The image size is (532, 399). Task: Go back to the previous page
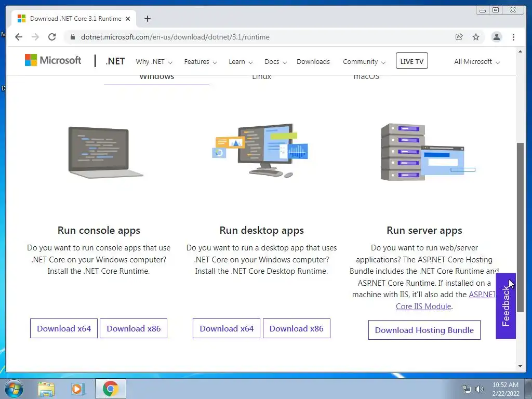pyautogui.click(x=19, y=37)
